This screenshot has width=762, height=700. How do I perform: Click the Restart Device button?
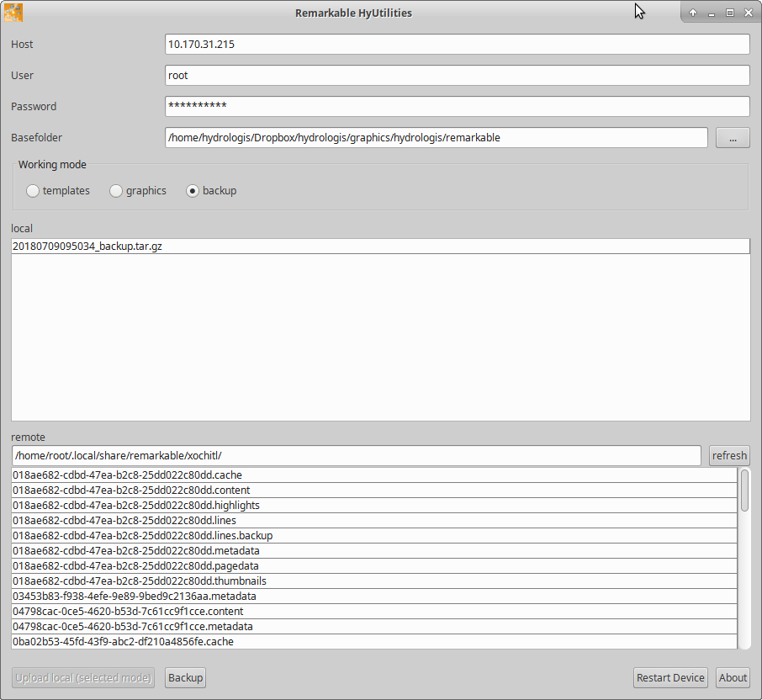pos(670,677)
